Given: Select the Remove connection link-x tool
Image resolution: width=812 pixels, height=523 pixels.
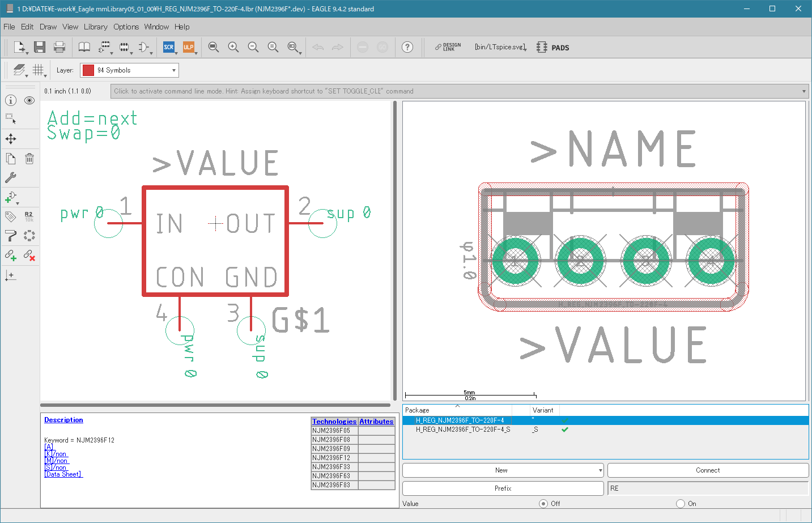Looking at the screenshot, I should click(29, 256).
